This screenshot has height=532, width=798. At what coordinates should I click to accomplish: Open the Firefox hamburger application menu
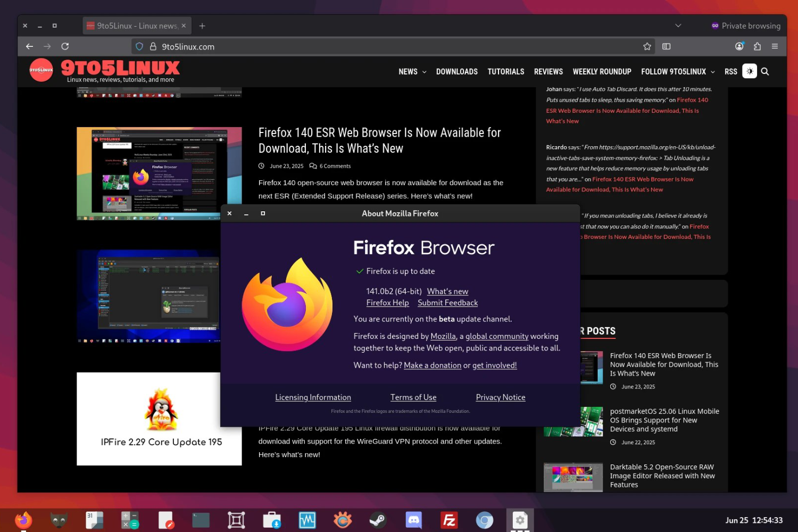coord(775,47)
